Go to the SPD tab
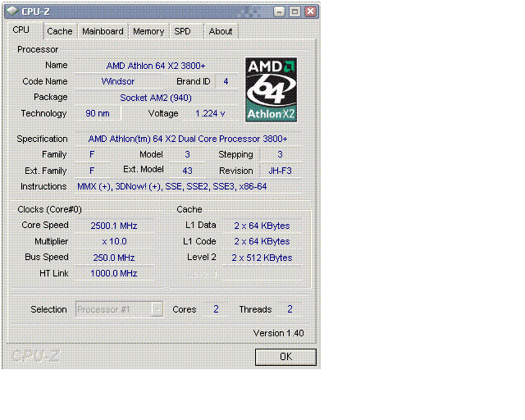525x420 pixels. pos(183,31)
